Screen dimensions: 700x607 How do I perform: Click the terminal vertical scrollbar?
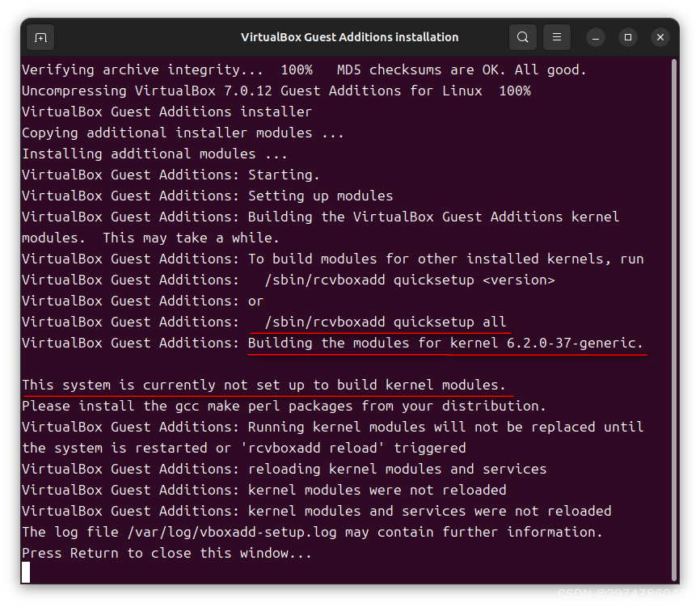pyautogui.click(x=675, y=320)
